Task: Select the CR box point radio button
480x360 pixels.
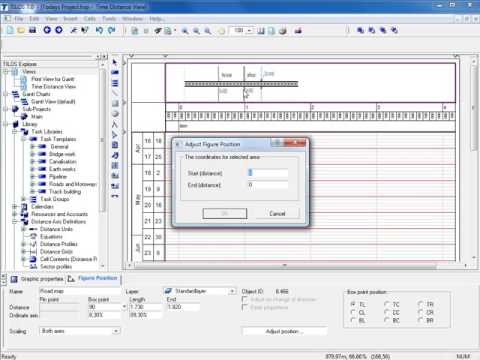Action: pyautogui.click(x=421, y=312)
